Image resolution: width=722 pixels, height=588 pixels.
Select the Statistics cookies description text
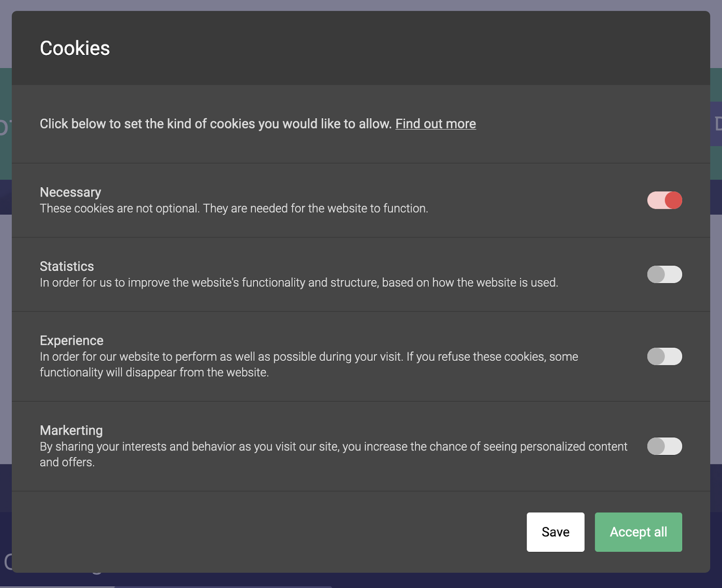[299, 283]
